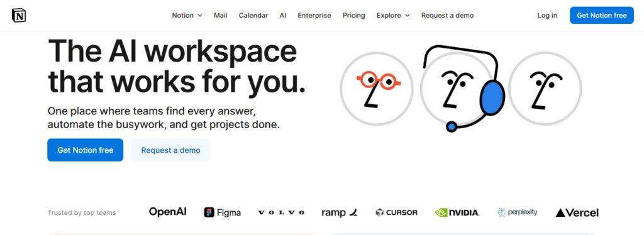The height and width of the screenshot is (235, 644).
Task: Click the NVIDIA logo
Action: [457, 212]
